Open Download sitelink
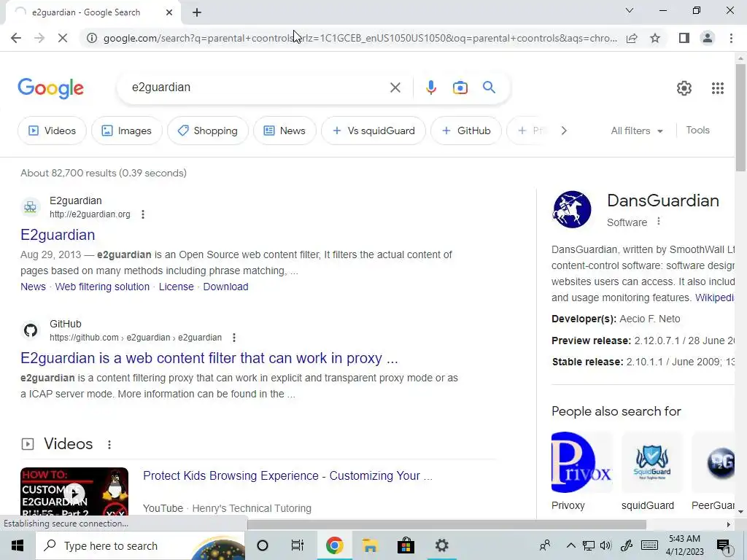Viewport: 747px width, 560px height. point(226,287)
